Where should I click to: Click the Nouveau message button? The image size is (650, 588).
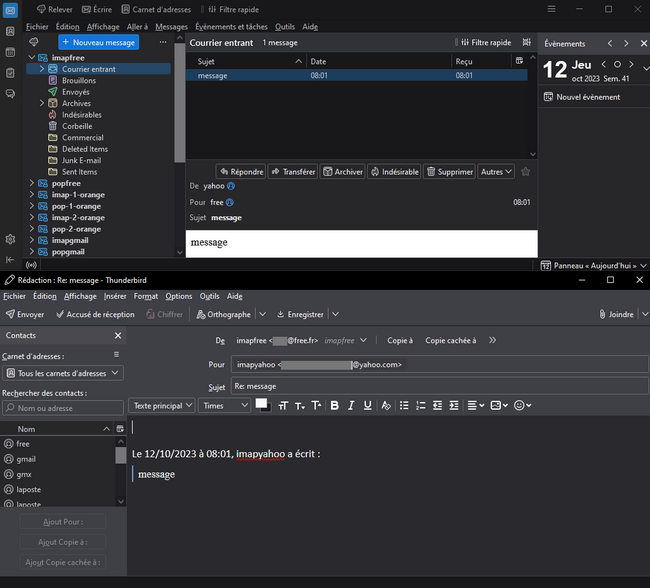[x=98, y=43]
